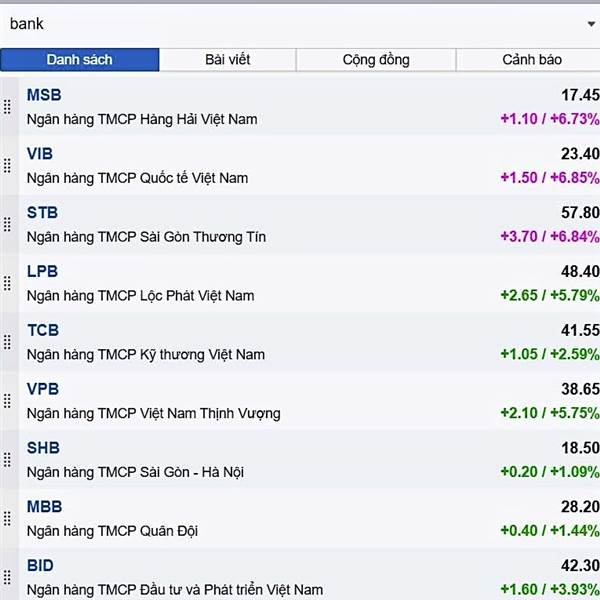Open the MSB ticker symbol

[44, 95]
